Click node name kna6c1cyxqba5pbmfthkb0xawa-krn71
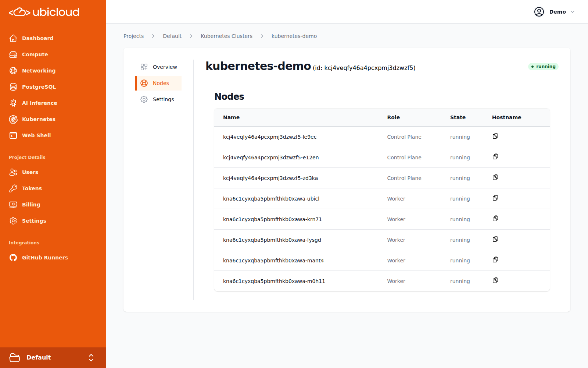The image size is (588, 368). 272,219
